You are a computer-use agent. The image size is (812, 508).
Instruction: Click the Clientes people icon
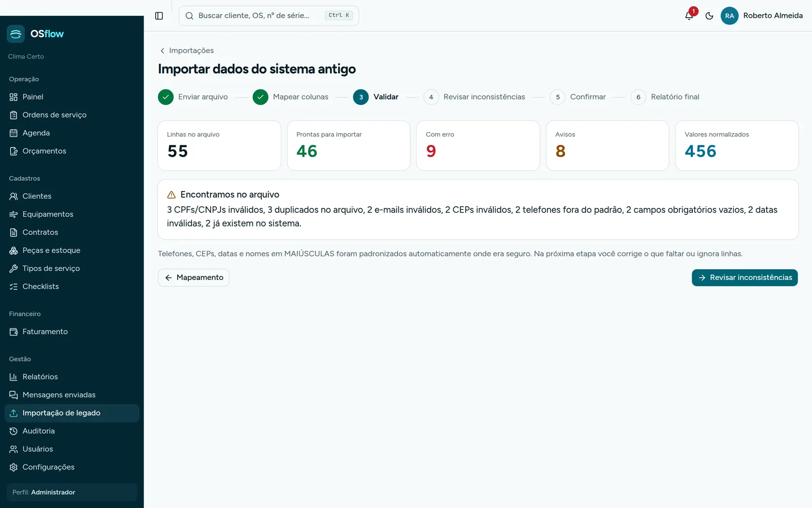coord(14,196)
